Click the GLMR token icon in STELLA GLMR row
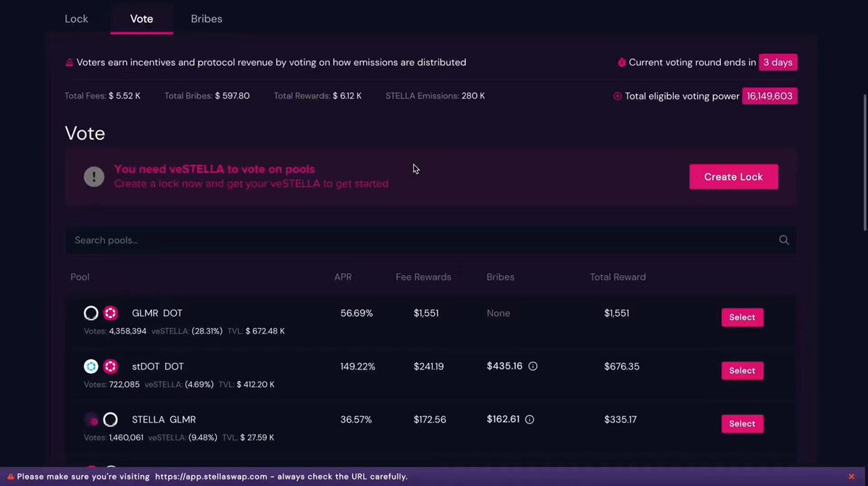Screen dimensions: 868x486 pos(110,419)
